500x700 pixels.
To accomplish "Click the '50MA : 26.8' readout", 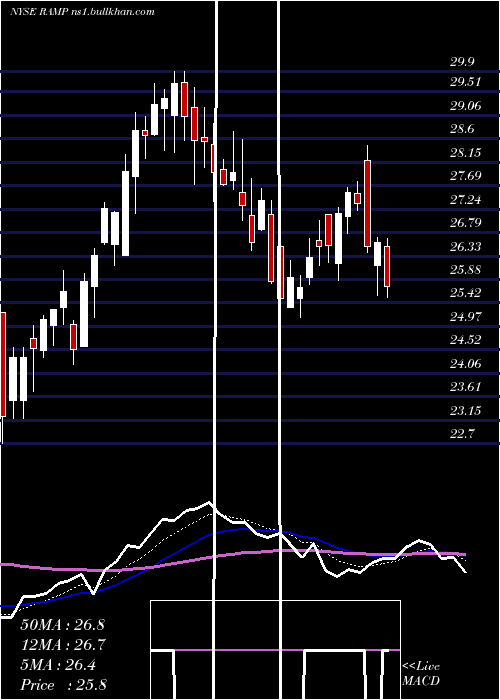I will (x=62, y=624).
